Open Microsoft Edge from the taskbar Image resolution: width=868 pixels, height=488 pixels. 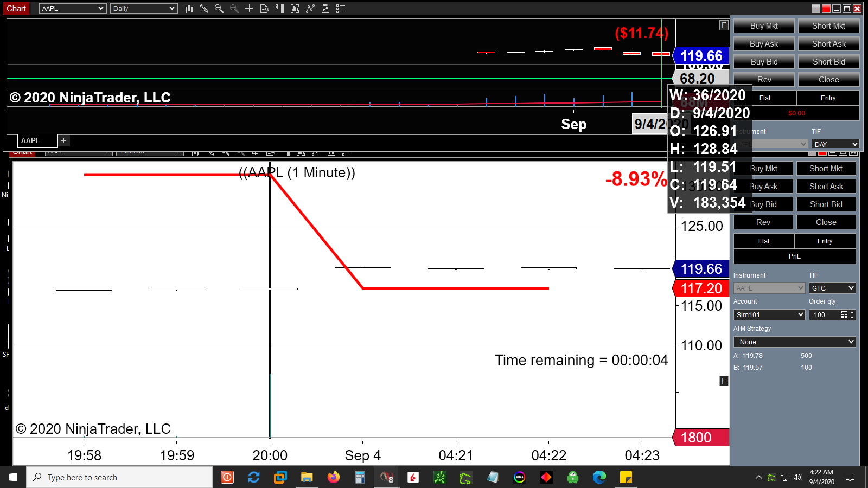pyautogui.click(x=599, y=477)
